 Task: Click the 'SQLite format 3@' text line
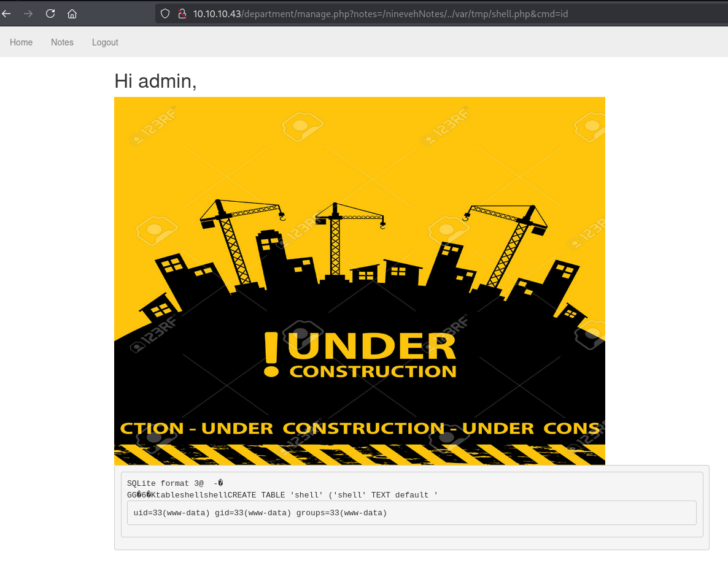(x=175, y=483)
